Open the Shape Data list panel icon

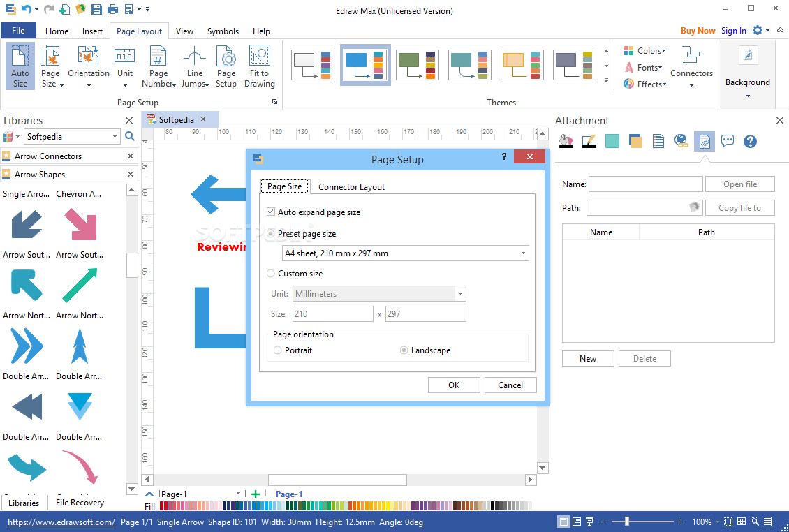pos(658,141)
